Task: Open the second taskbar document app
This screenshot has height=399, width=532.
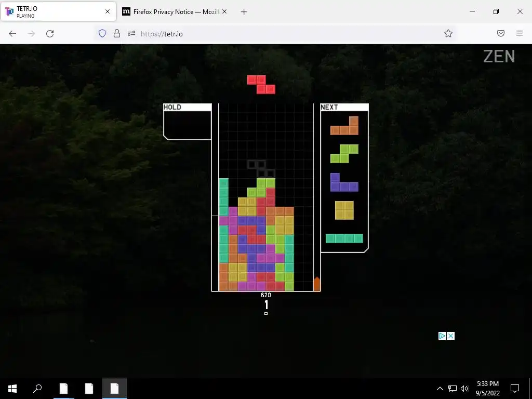Action: tap(89, 389)
